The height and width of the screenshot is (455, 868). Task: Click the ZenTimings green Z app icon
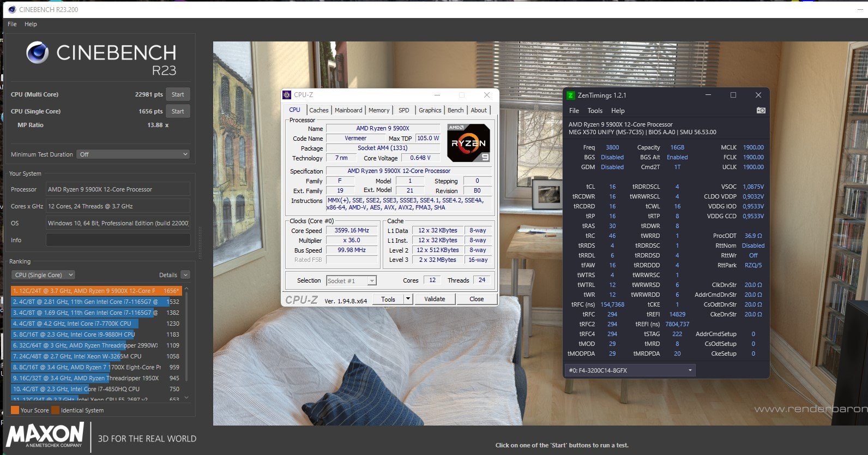click(x=571, y=95)
